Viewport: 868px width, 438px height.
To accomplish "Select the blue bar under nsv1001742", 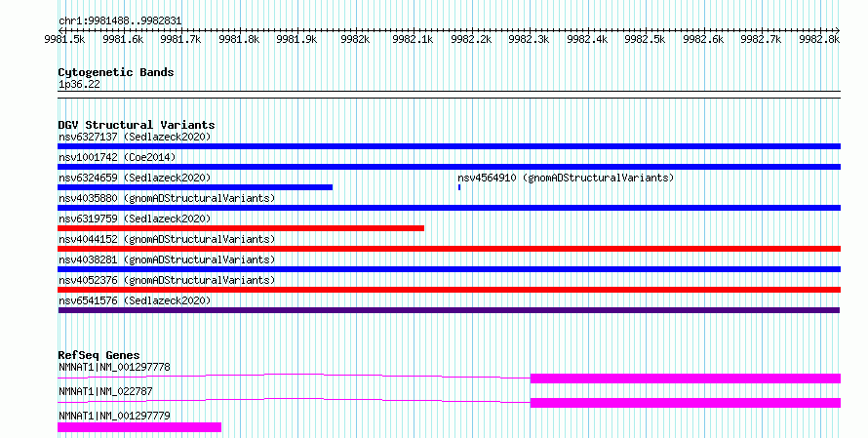I will (x=449, y=167).
